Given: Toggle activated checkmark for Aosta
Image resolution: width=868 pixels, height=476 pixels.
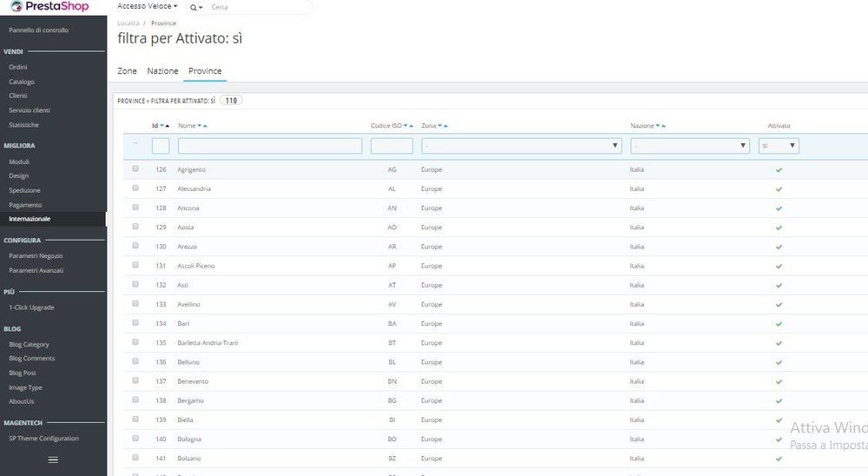Looking at the screenshot, I should click(x=779, y=228).
